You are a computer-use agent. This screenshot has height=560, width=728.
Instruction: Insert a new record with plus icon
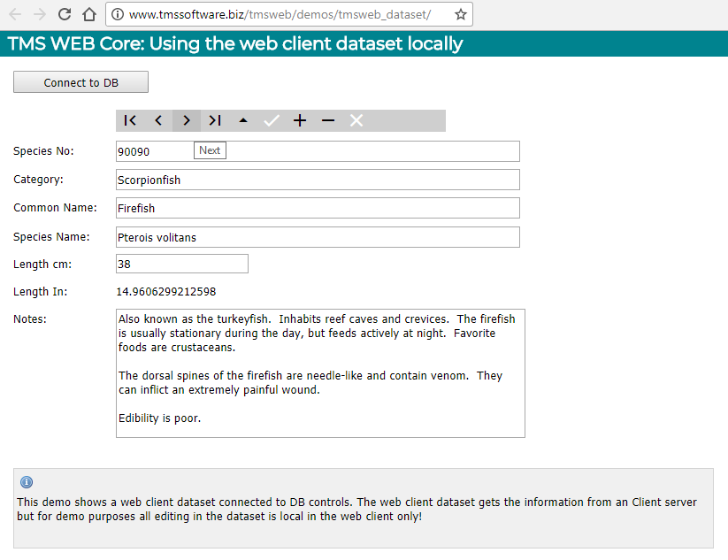[x=300, y=120]
